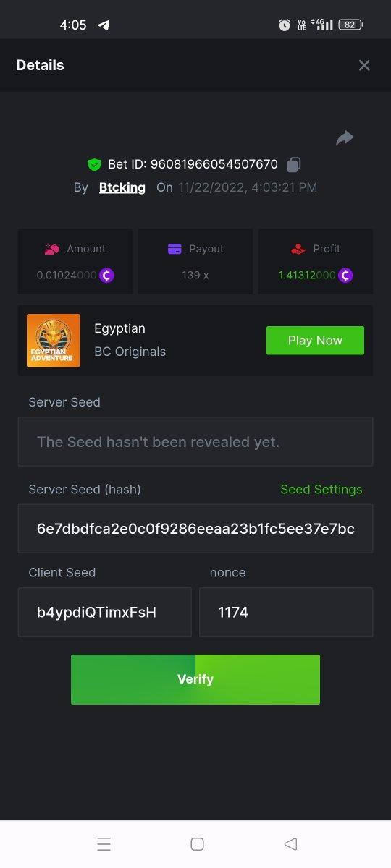Tap the Amount bet icon
The image size is (391, 868).
pos(52,249)
